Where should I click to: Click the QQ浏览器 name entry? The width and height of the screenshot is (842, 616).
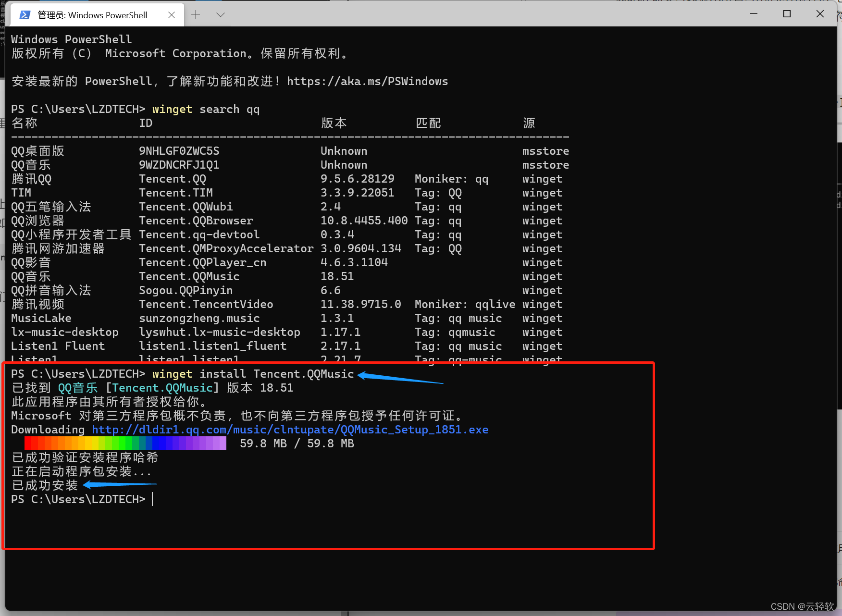(38, 221)
